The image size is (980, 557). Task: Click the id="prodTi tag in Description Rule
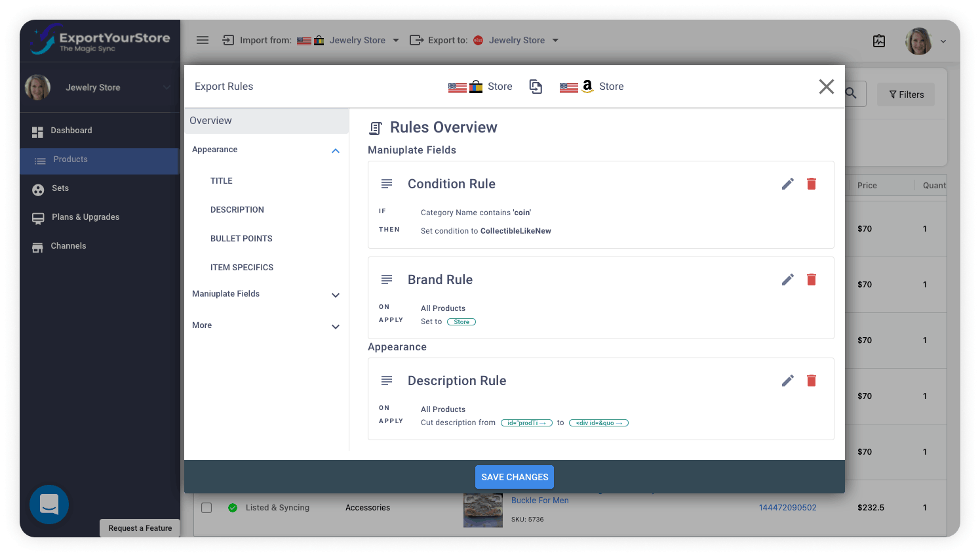tap(526, 423)
